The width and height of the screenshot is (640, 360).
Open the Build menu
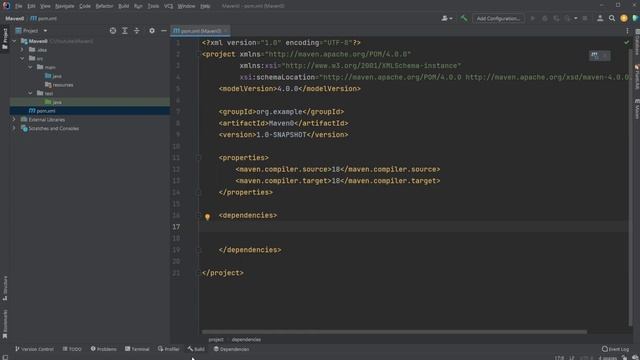pos(123,6)
